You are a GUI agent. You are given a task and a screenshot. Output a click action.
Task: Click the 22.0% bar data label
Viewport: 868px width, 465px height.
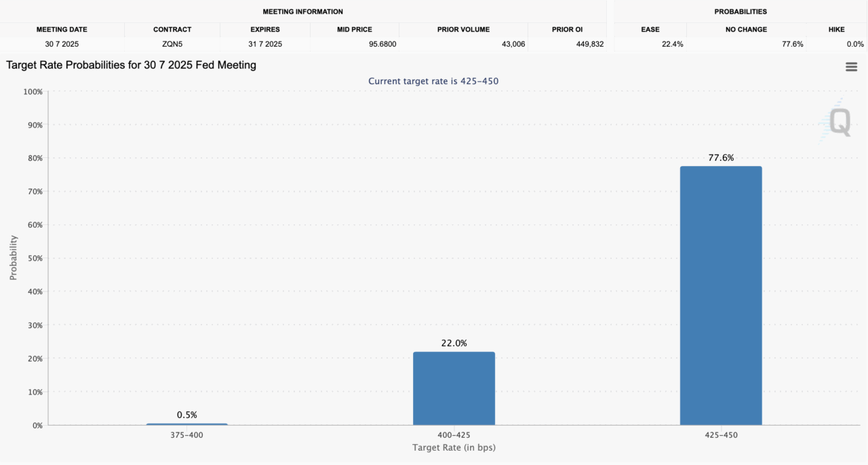coord(454,343)
